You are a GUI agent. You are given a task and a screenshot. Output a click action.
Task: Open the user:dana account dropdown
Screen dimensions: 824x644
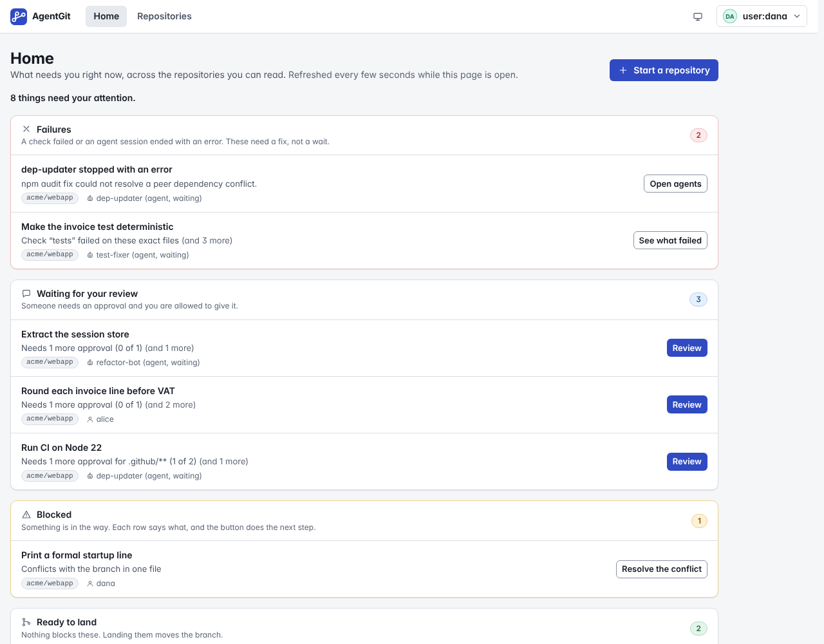(762, 16)
